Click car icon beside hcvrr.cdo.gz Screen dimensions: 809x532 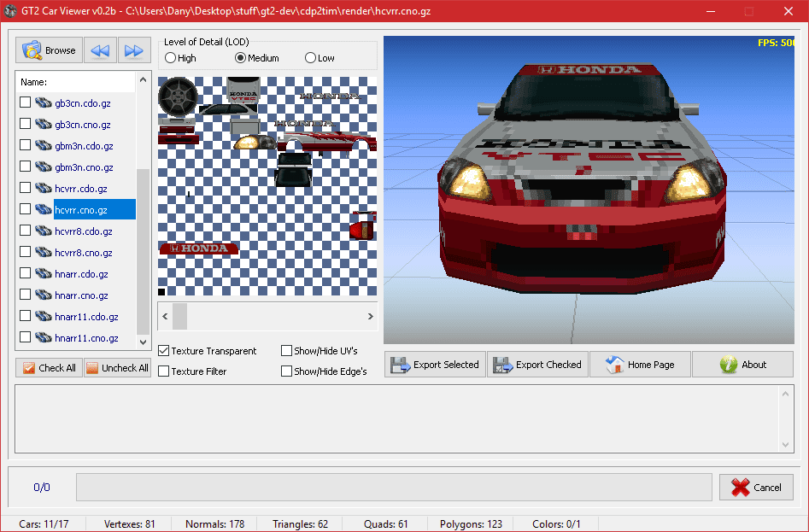pos(44,188)
